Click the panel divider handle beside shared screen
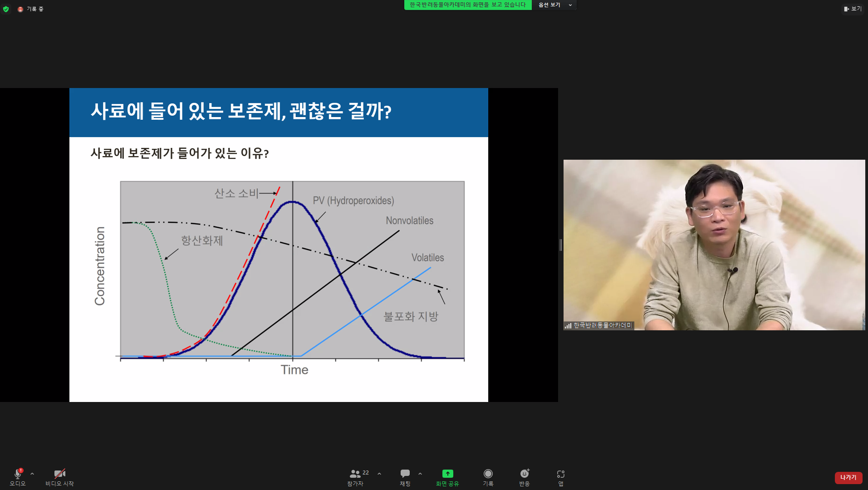Image resolution: width=868 pixels, height=490 pixels. point(561,245)
